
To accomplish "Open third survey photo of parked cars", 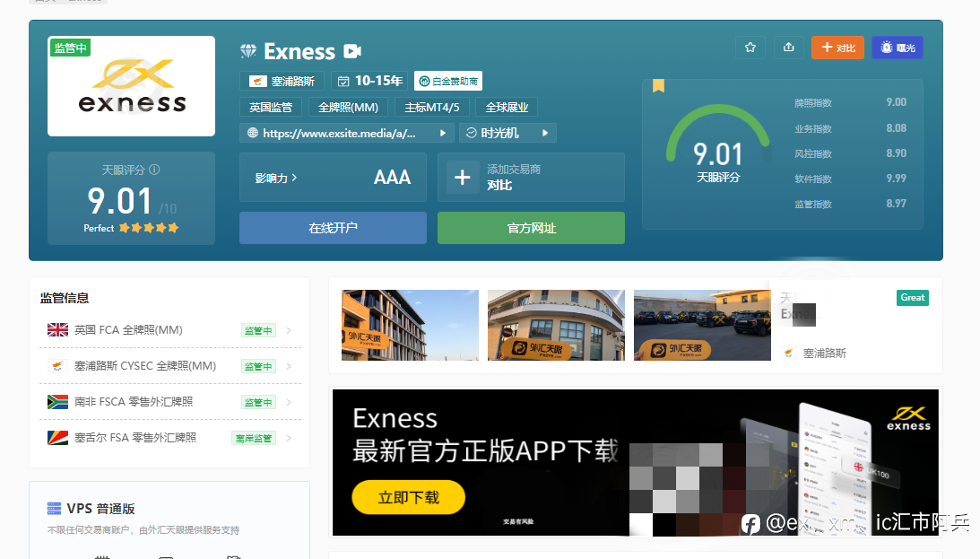I will coord(702,325).
